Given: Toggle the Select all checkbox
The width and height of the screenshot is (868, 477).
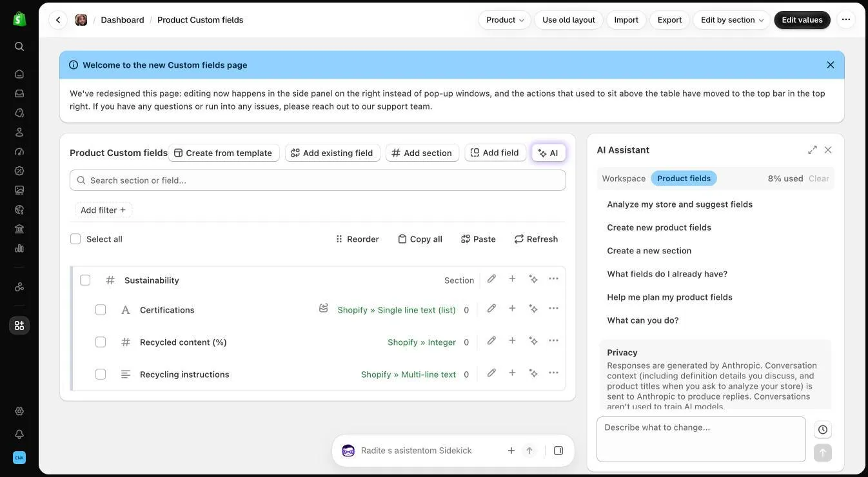Looking at the screenshot, I should (75, 239).
